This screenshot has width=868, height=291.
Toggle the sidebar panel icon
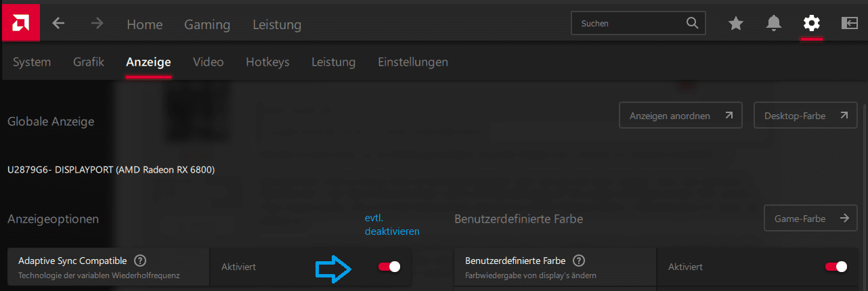pyautogui.click(x=849, y=24)
